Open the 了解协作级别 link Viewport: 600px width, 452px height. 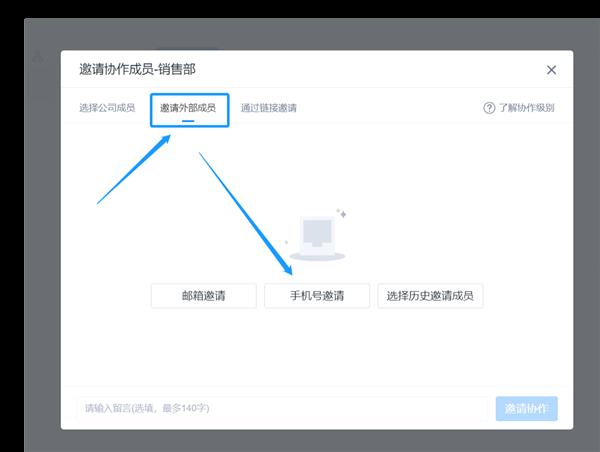[527, 108]
